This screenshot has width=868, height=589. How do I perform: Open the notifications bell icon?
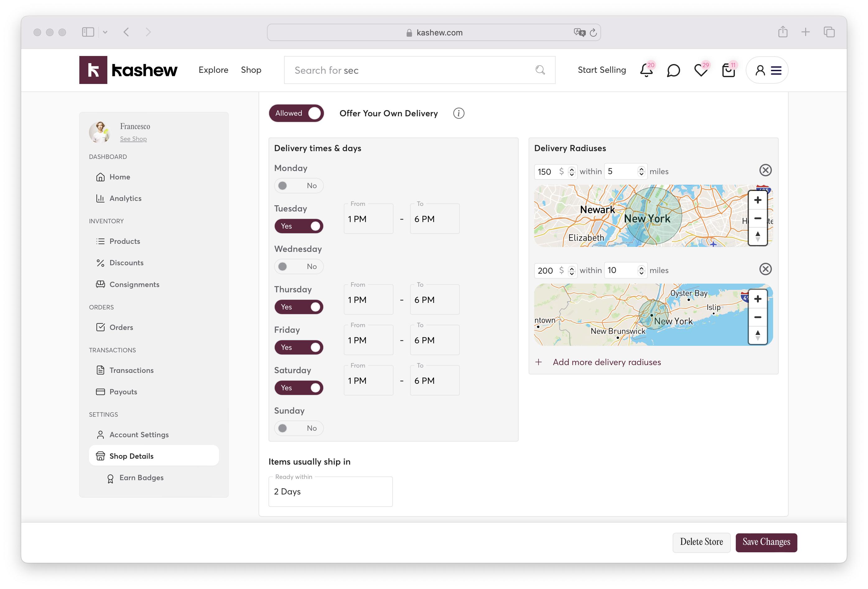[646, 70]
